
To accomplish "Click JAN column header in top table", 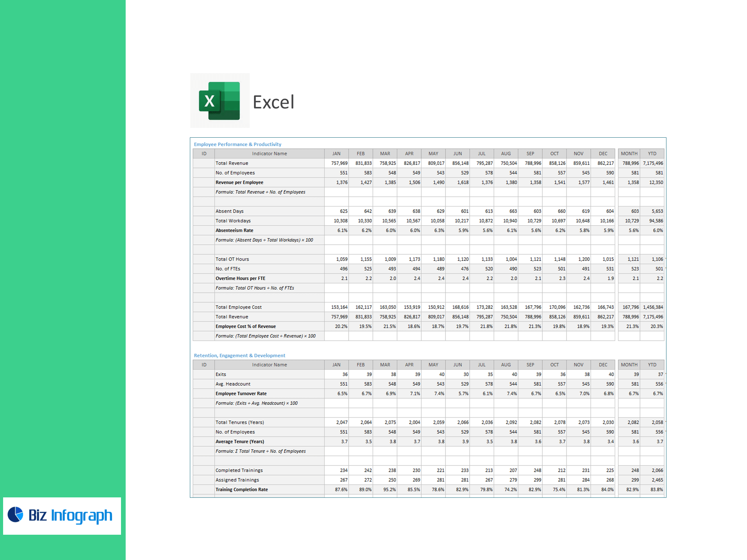I will [337, 154].
